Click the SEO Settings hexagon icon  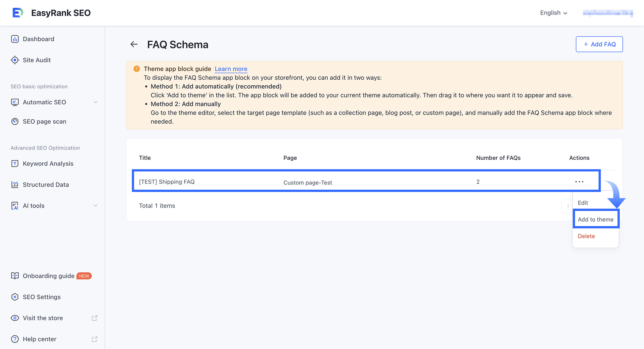[15, 297]
